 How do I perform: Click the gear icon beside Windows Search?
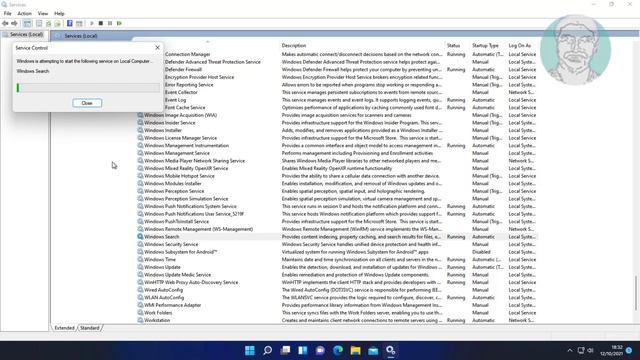click(x=140, y=237)
